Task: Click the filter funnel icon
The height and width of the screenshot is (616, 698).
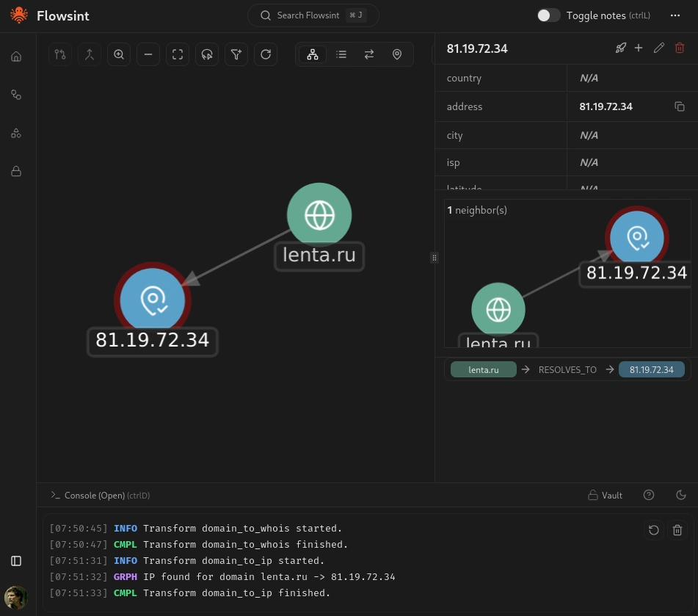Action: 236,54
